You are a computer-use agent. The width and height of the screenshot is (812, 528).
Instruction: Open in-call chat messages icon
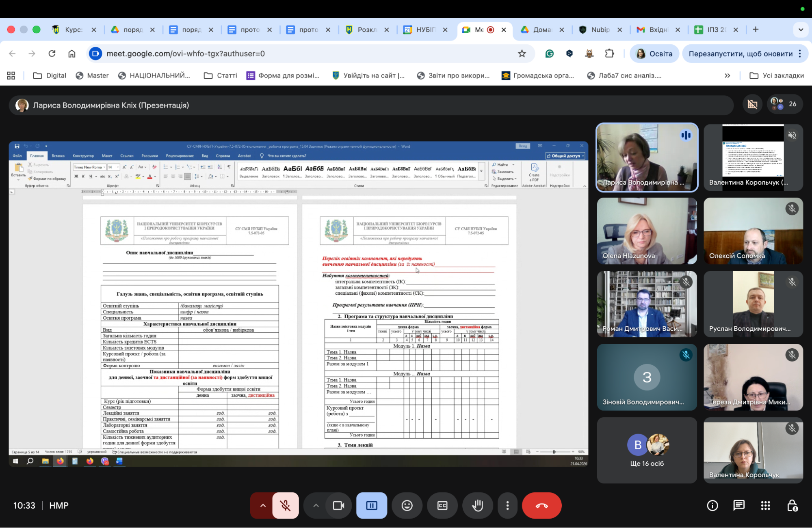point(739,506)
